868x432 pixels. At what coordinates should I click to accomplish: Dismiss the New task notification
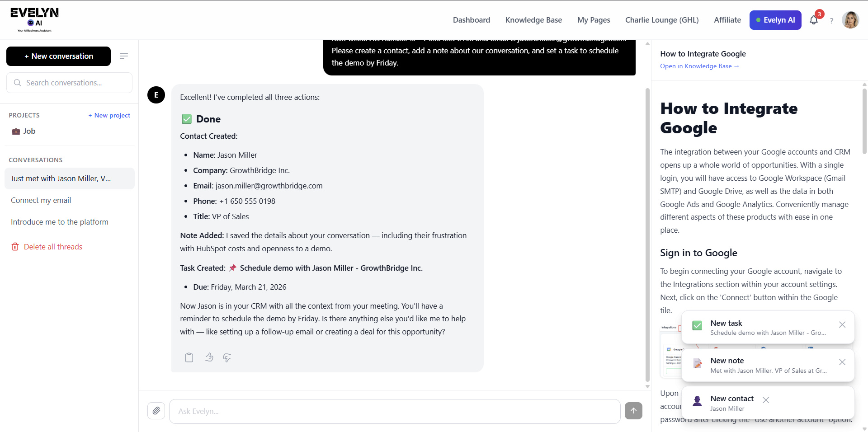point(842,324)
